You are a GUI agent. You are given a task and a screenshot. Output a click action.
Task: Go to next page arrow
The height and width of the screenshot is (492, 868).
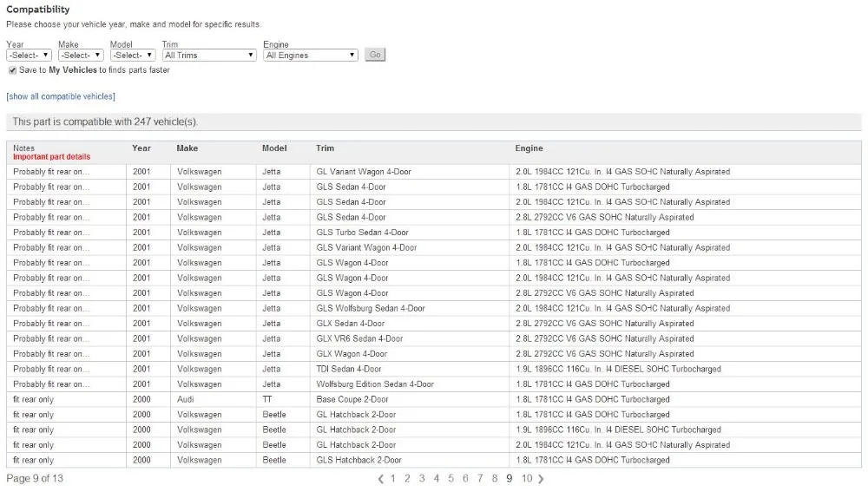pyautogui.click(x=541, y=479)
